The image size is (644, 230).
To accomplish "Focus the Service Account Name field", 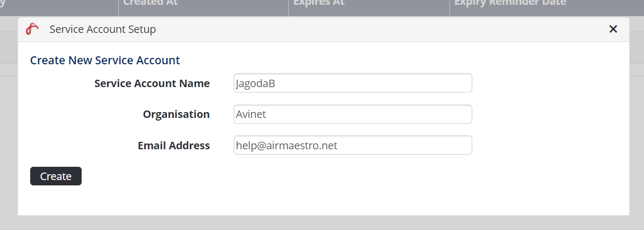I will 352,83.
